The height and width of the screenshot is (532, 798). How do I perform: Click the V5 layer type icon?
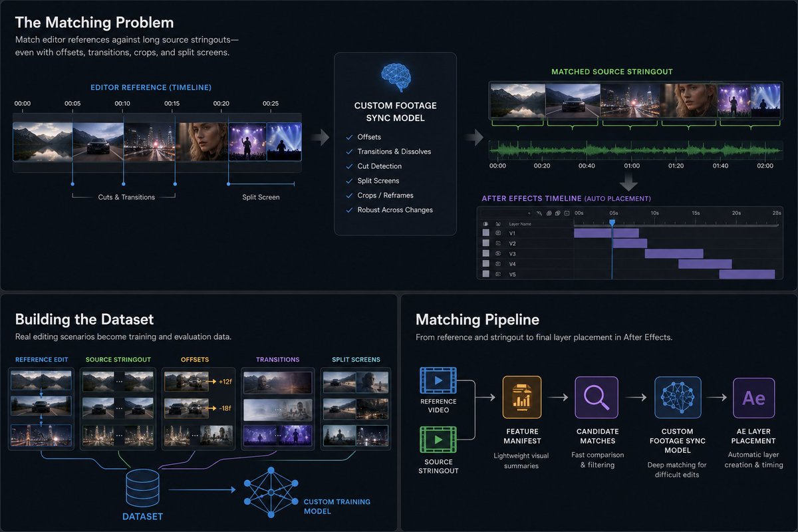click(x=499, y=274)
